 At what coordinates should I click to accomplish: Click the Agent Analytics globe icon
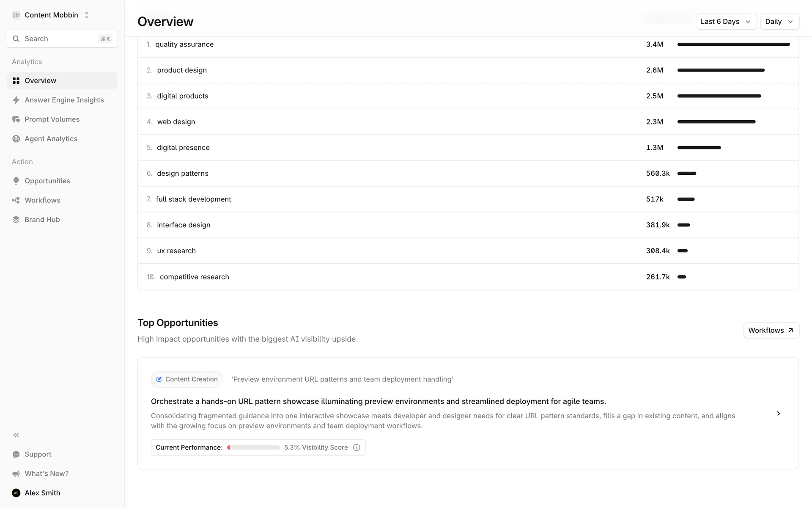(x=16, y=139)
